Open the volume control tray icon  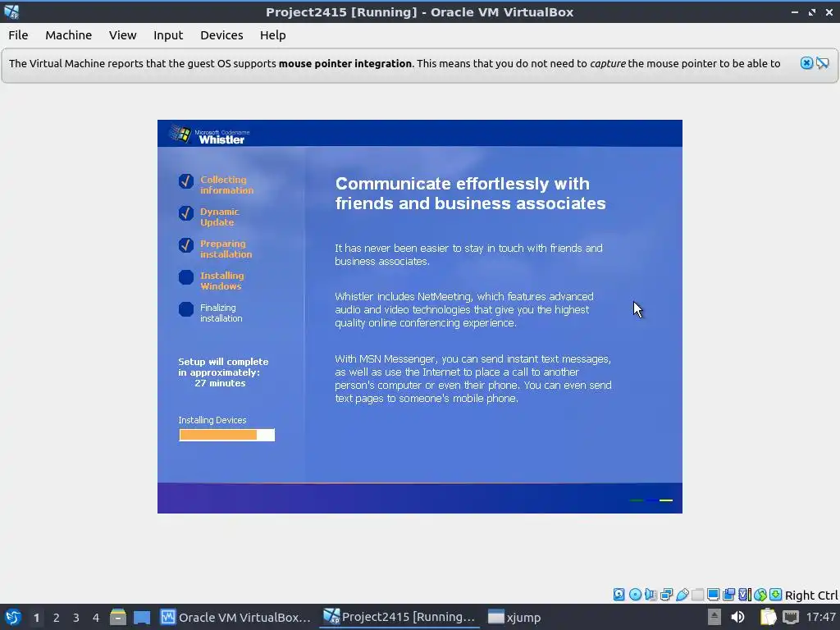(737, 617)
